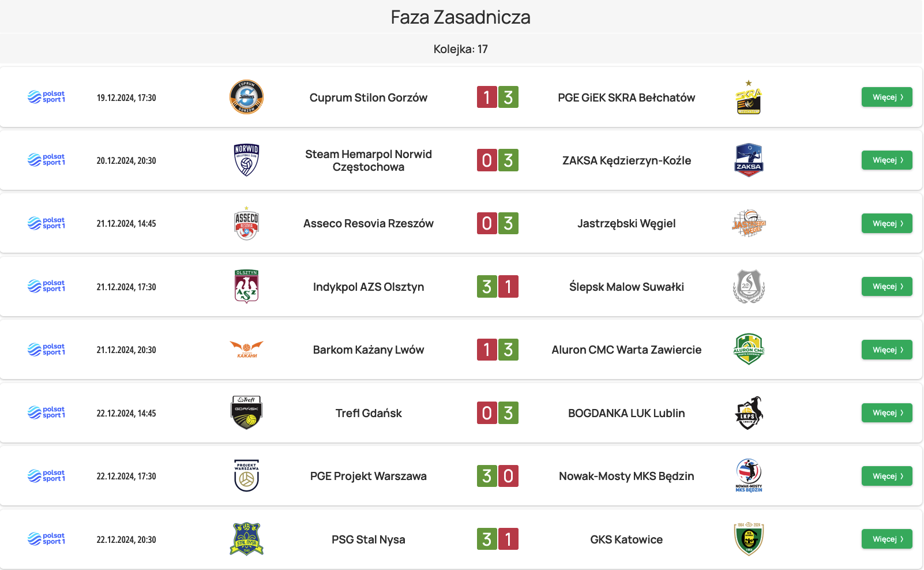Open Więcej for Trefl Gdańsk match
This screenshot has height=570, width=924.
(887, 413)
